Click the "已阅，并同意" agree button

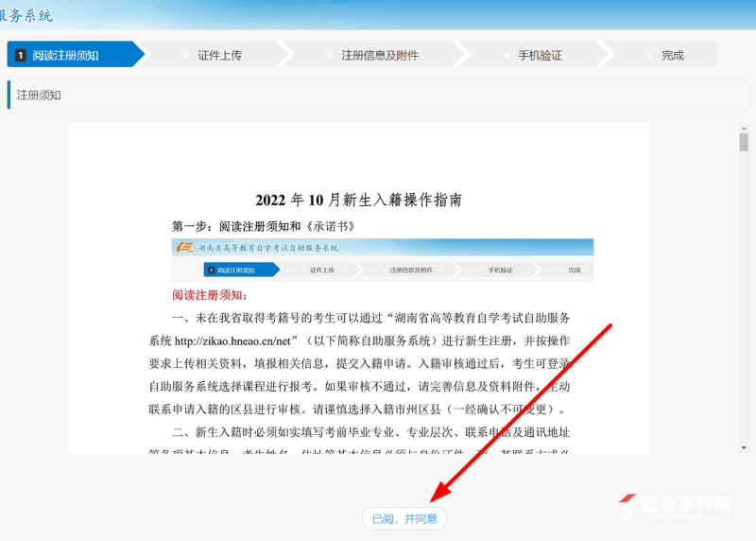pyautogui.click(x=404, y=518)
